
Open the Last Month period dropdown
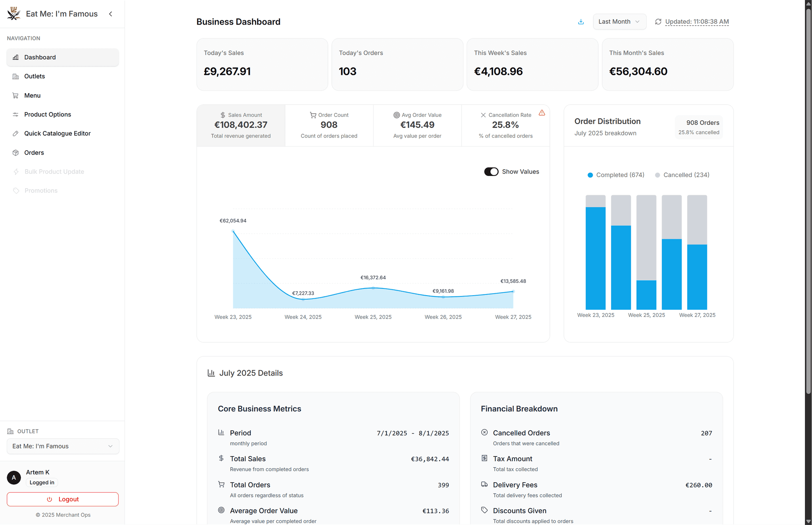pyautogui.click(x=619, y=21)
